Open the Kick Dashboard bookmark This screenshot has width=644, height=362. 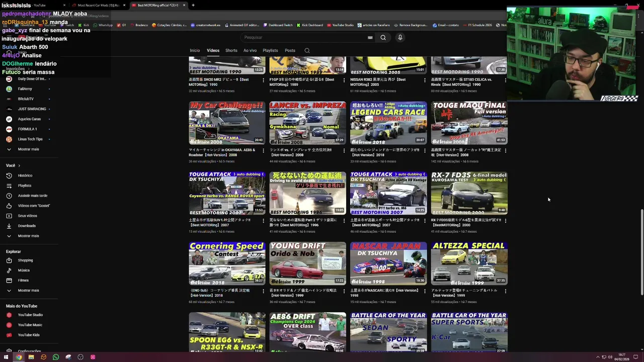click(x=310, y=25)
